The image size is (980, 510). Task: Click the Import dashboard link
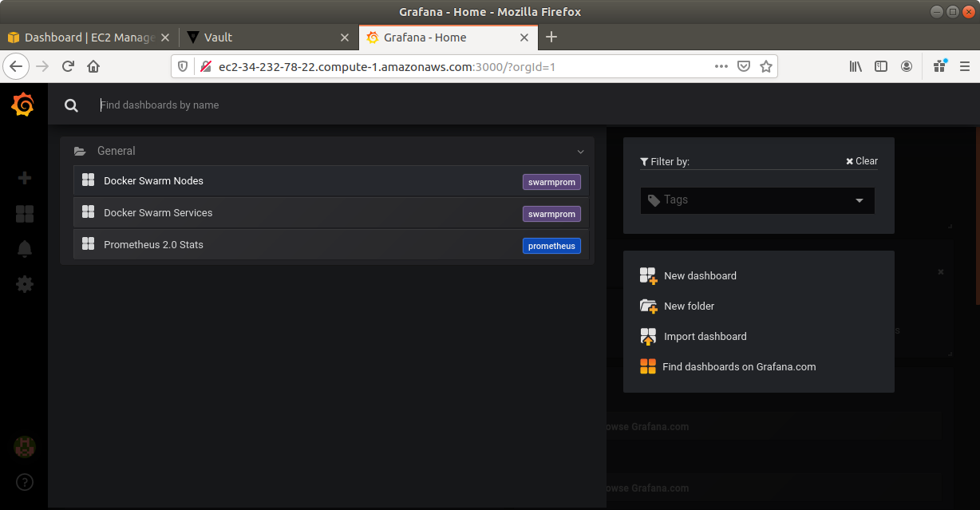(x=705, y=337)
